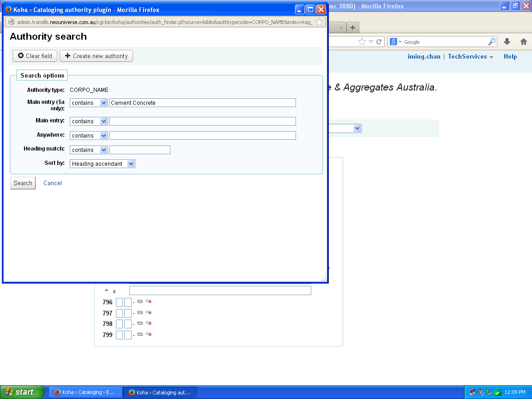
Task: Click the repeat tag icon for field 796
Action: tap(140, 302)
